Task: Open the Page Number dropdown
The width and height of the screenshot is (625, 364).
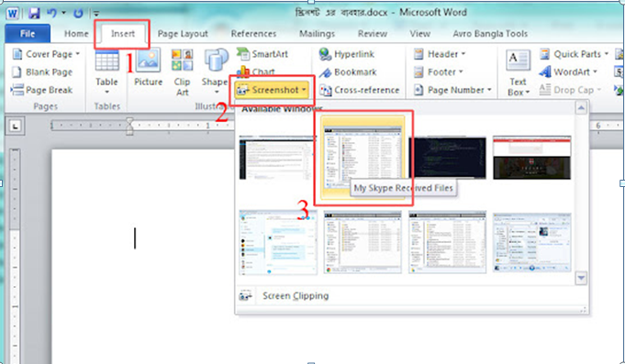Action: [x=452, y=91]
